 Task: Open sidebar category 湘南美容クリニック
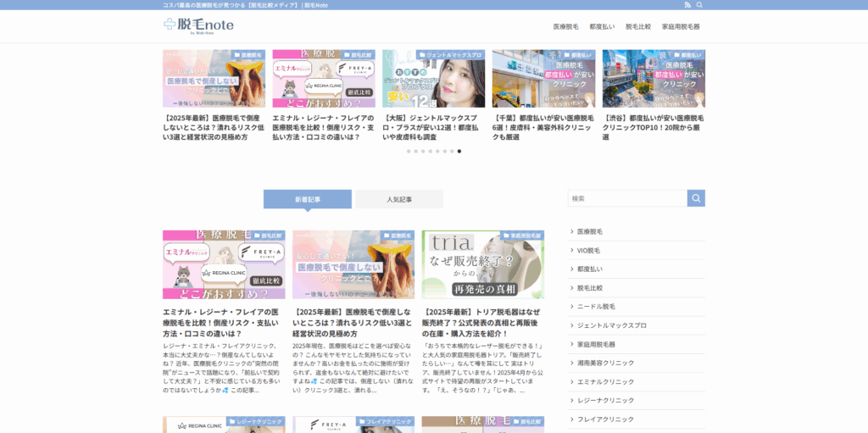637,363
